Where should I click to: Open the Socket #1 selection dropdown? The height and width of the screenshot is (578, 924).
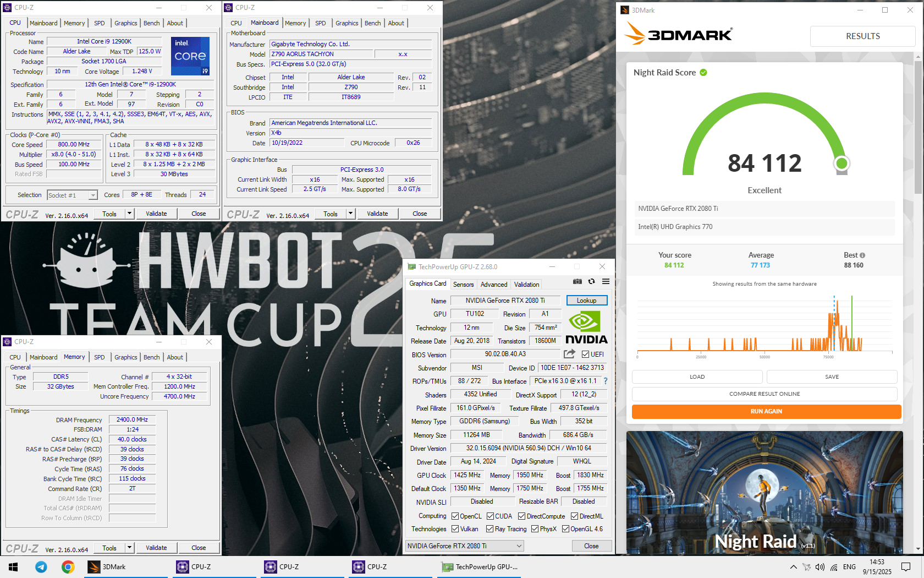pos(72,195)
